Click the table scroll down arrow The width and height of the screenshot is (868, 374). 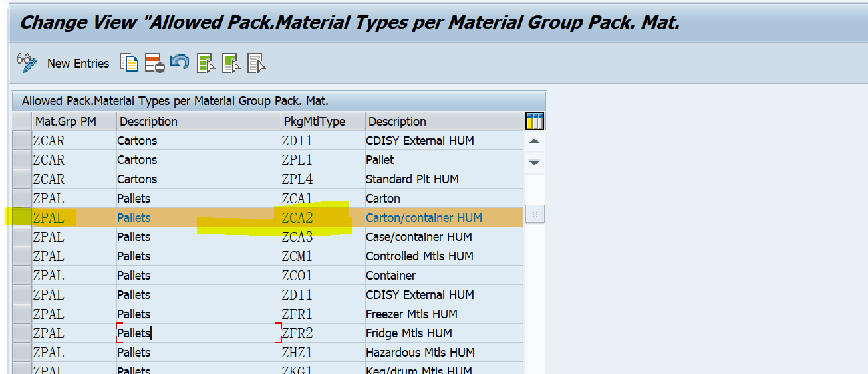click(x=534, y=161)
